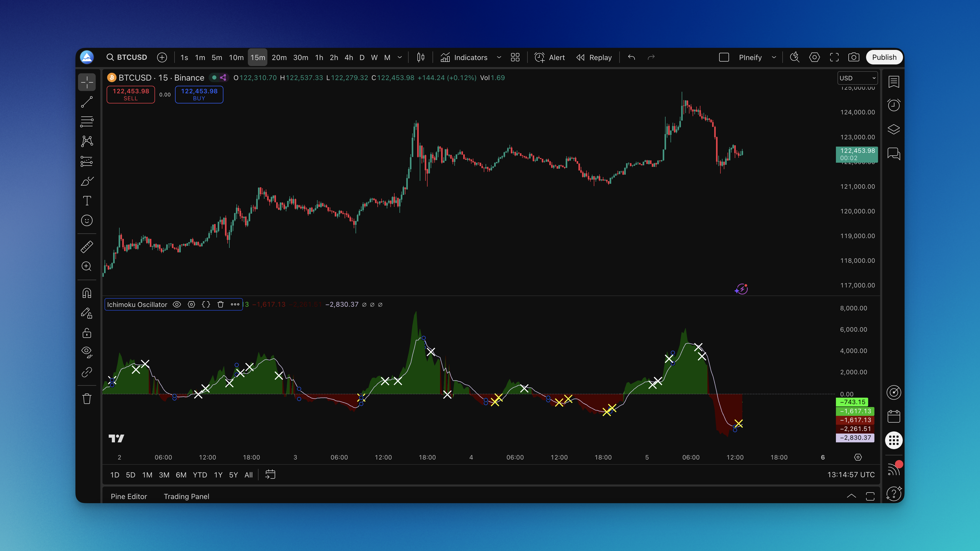Click the Publish button
This screenshot has width=980, height=551.
[x=884, y=57]
